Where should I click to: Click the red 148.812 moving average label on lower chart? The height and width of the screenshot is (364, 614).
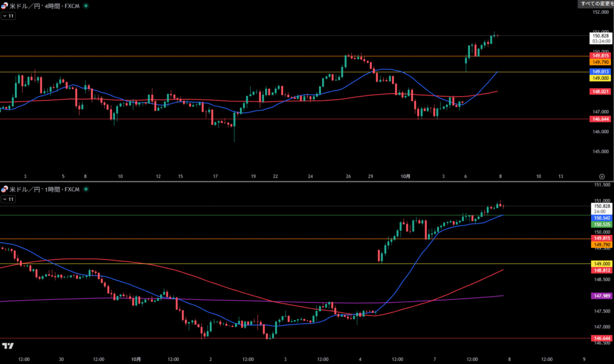pos(600,270)
